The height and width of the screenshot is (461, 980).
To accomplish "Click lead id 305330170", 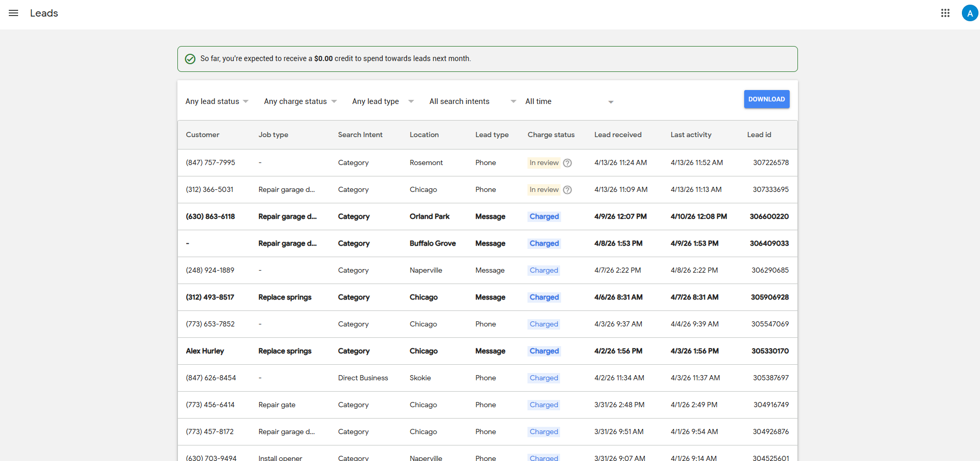I will click(770, 351).
